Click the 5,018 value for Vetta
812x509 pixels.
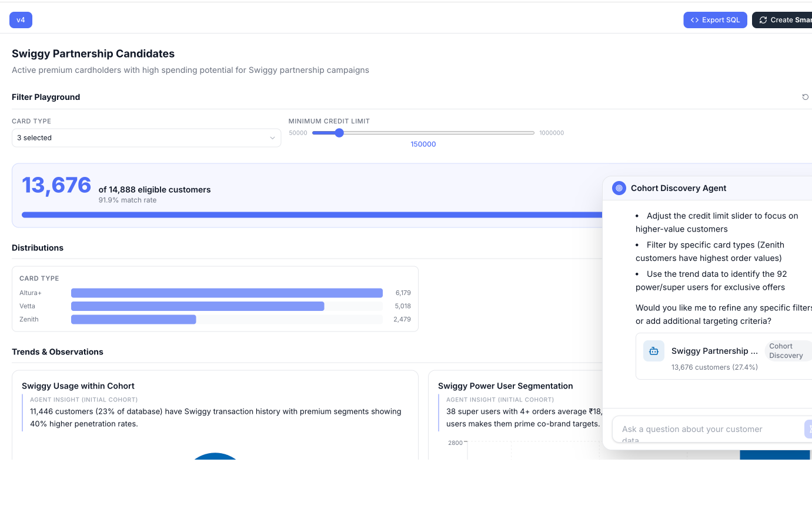(403, 306)
